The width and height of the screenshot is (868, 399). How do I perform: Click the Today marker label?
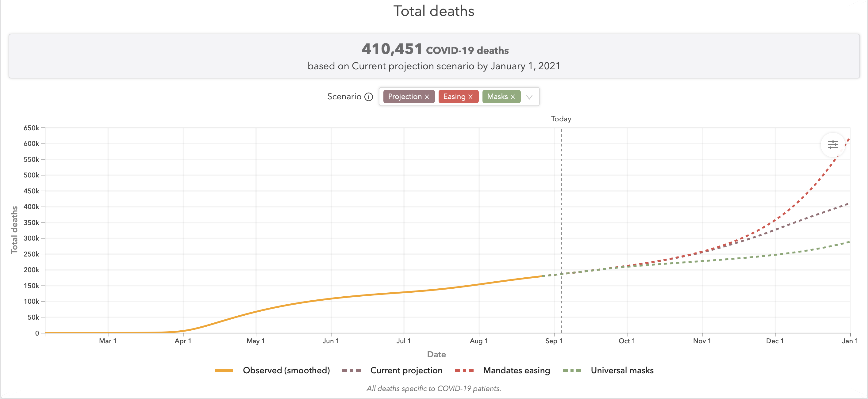[x=561, y=119]
